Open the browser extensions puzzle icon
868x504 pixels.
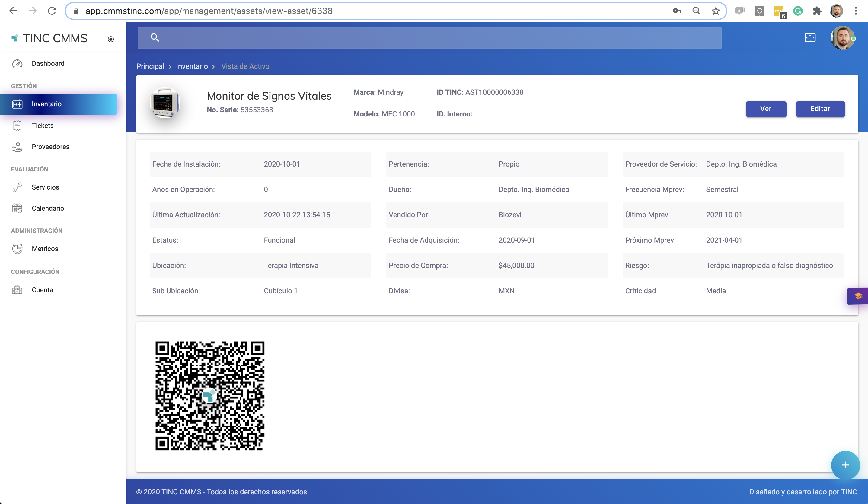pyautogui.click(x=817, y=11)
